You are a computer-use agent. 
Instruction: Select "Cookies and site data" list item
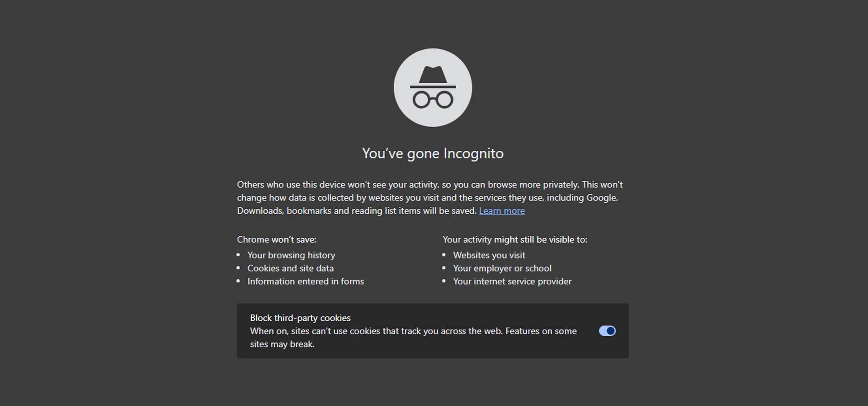click(290, 268)
